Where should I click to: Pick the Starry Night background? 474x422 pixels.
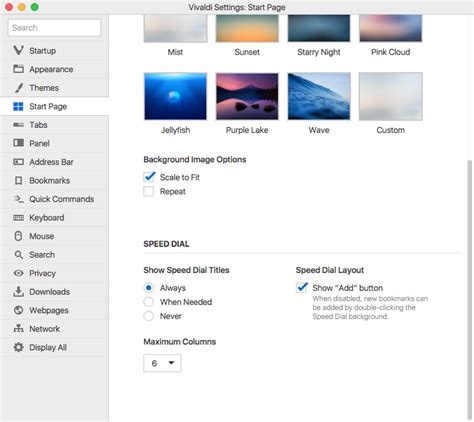[x=319, y=28]
